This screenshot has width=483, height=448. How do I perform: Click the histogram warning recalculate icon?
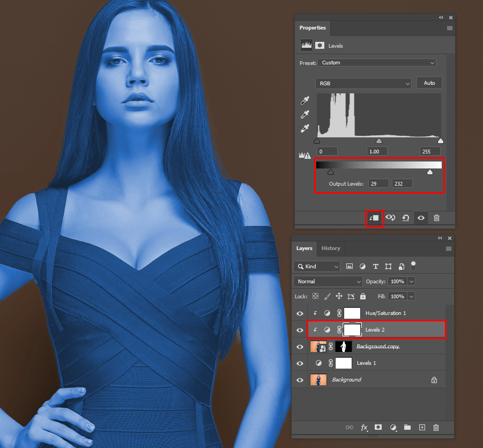pyautogui.click(x=304, y=156)
